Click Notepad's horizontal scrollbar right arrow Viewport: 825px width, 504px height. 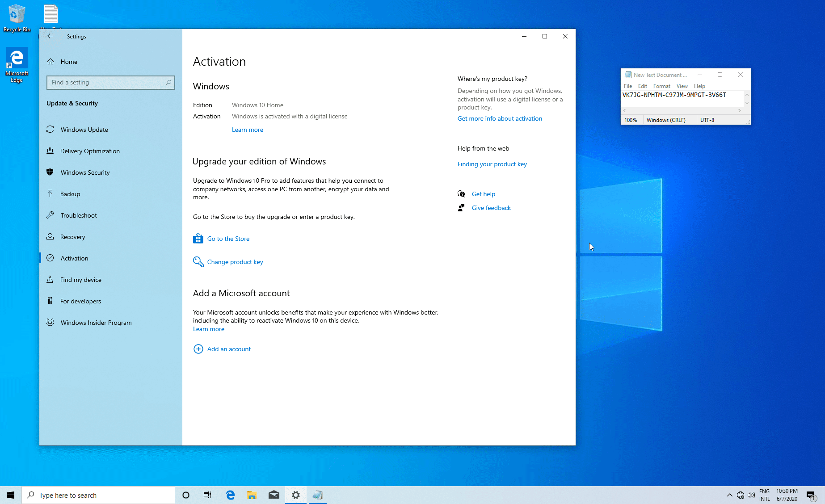(x=740, y=110)
